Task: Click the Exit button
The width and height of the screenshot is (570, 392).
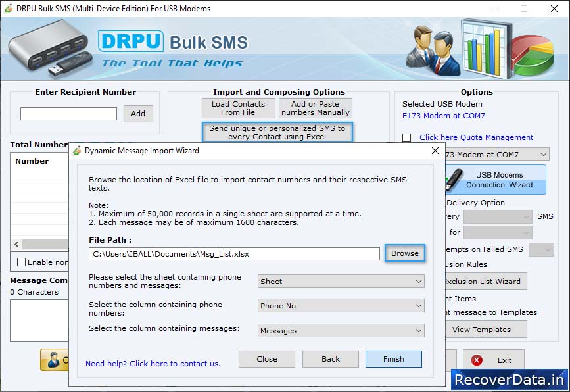Action: pos(493,360)
